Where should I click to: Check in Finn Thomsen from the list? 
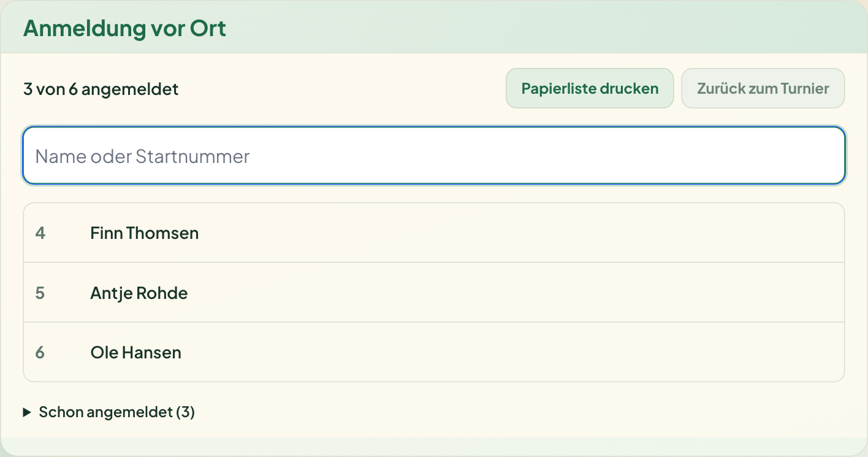[x=434, y=233]
